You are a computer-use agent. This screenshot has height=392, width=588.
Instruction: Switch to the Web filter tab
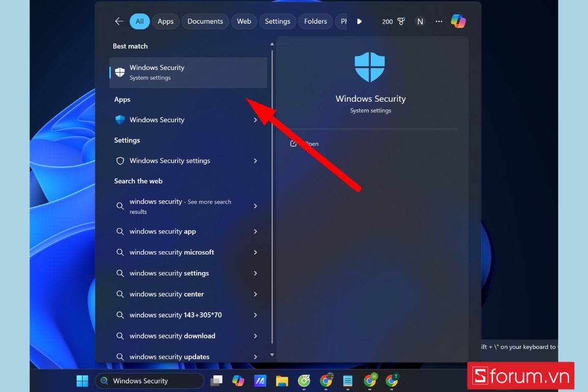click(x=244, y=21)
